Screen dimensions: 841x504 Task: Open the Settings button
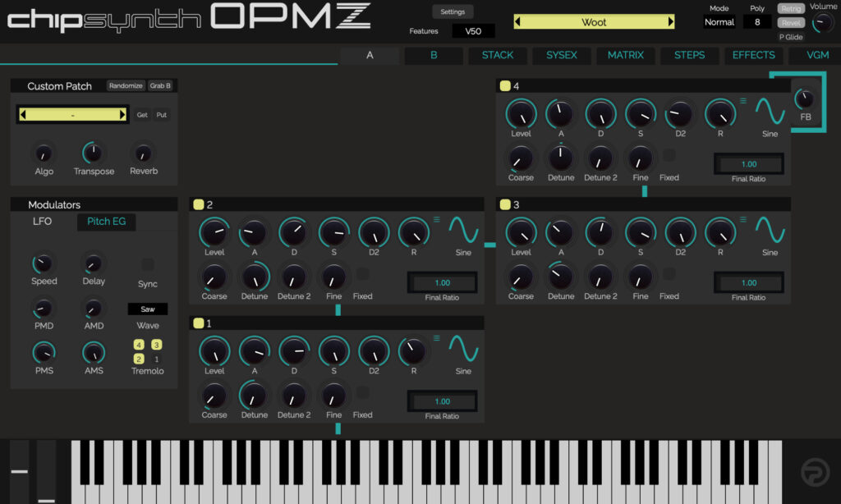(453, 11)
